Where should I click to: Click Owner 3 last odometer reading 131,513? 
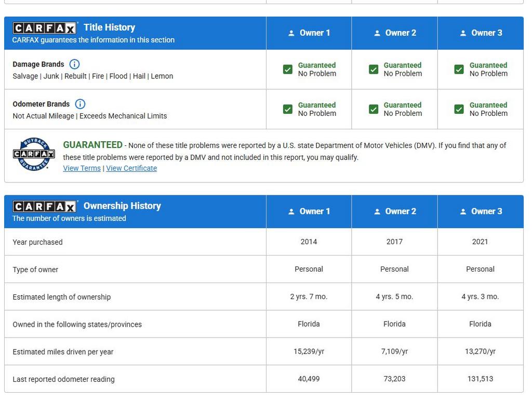click(x=480, y=379)
